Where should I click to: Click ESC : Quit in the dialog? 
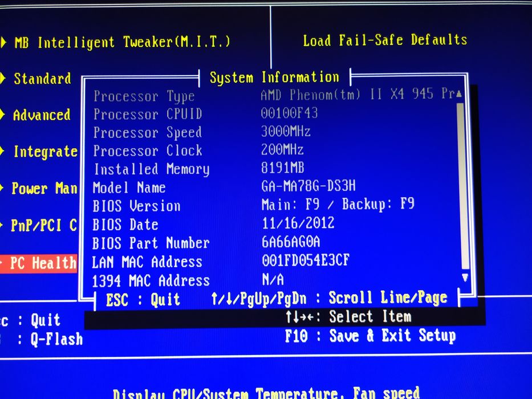point(143,300)
